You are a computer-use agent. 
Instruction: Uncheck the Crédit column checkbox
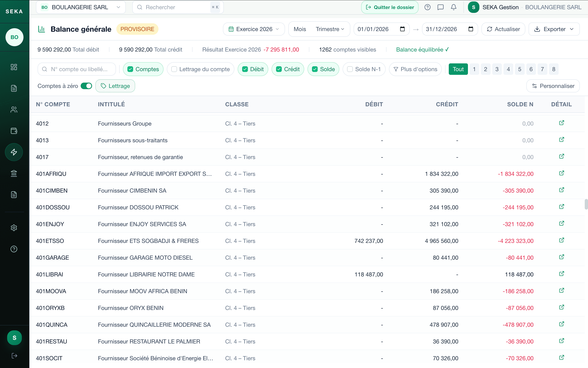279,69
